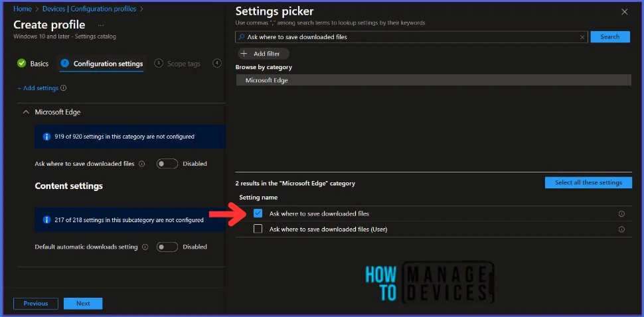
Task: Uncheck Ask where to save downloaded files
Action: tap(258, 214)
